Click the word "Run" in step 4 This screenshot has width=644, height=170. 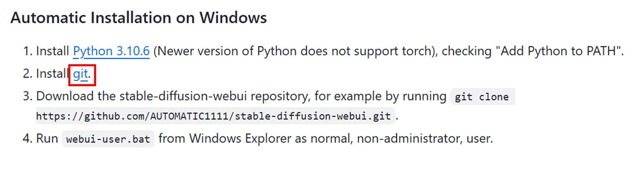(x=47, y=138)
